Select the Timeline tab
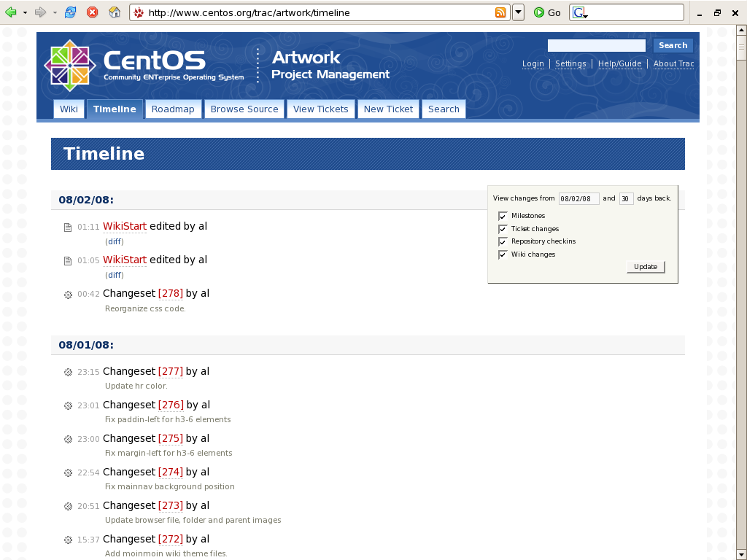Image resolution: width=747 pixels, height=560 pixels. tap(115, 109)
